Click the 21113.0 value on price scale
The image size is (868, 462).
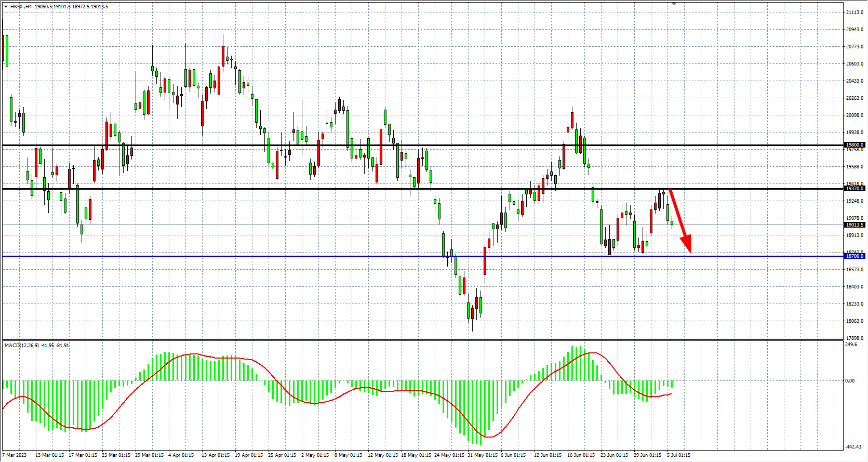pyautogui.click(x=854, y=12)
